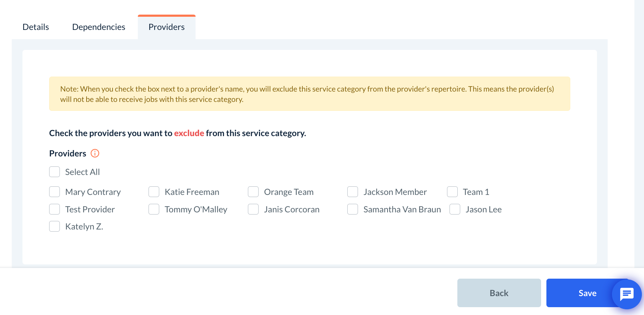
Task: Select the Samantha Van Braun checkbox
Action: pos(353,209)
